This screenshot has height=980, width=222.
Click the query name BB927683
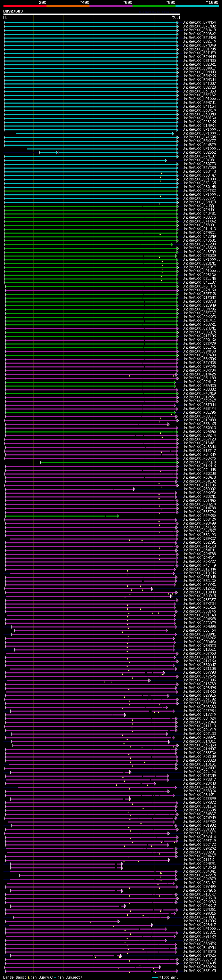tap(13, 11)
